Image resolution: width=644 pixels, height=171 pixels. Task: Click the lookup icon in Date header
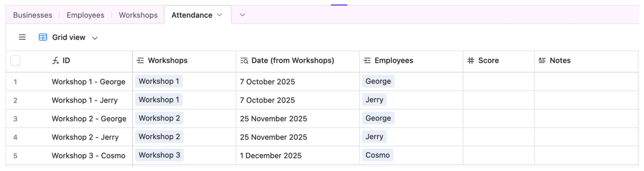244,61
